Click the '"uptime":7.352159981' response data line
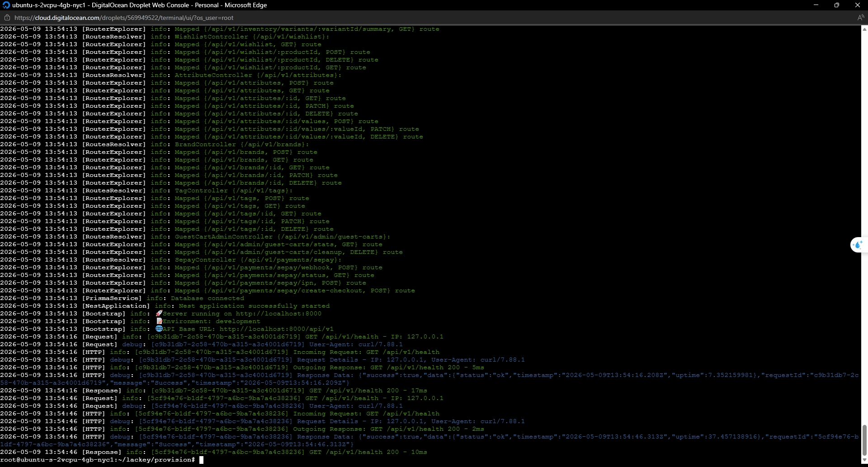The width and height of the screenshot is (868, 467). pos(429,379)
